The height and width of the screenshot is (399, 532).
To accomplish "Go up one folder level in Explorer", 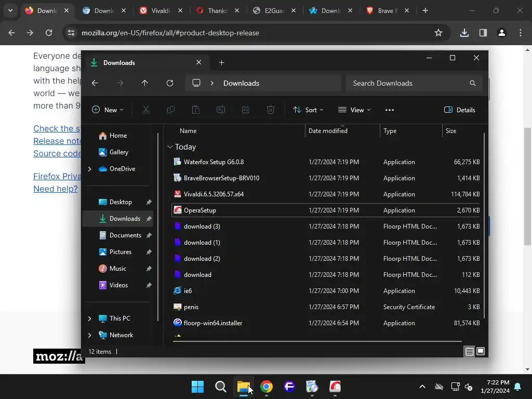I will click(x=145, y=83).
